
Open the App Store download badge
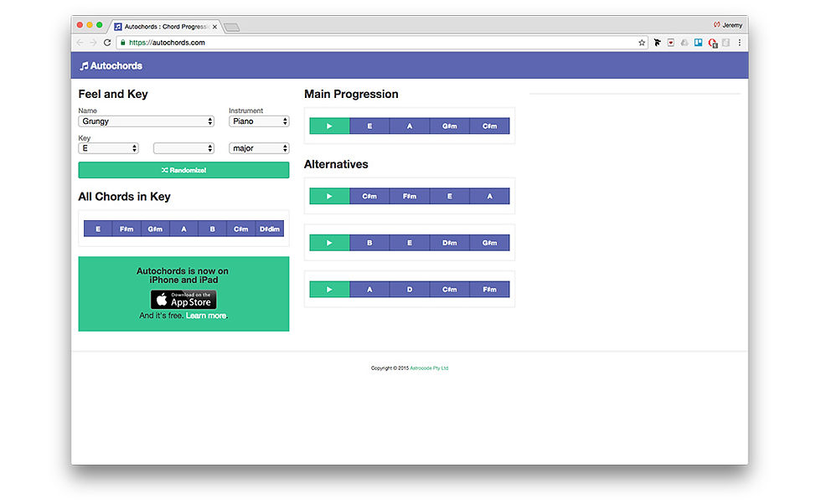point(183,300)
